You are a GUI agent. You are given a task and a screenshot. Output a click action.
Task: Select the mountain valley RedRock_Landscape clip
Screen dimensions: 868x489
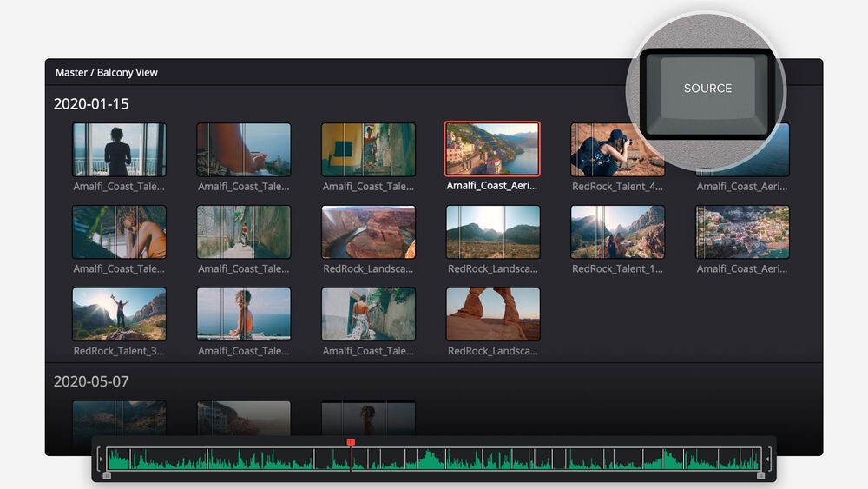tap(492, 232)
